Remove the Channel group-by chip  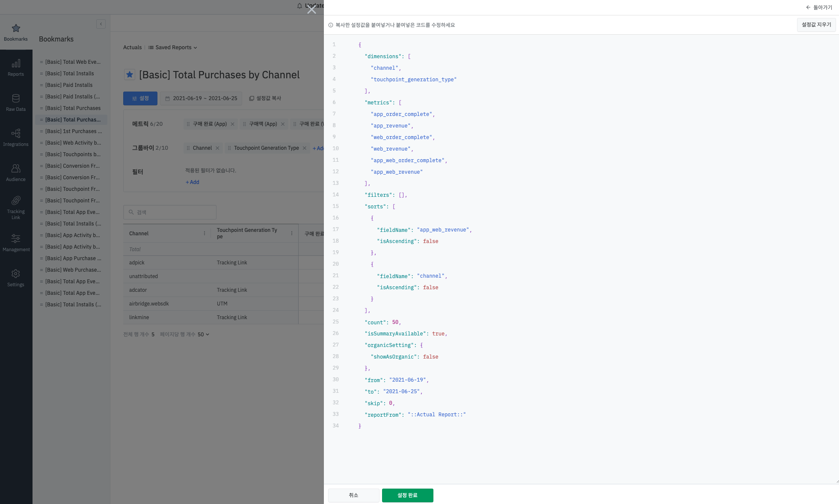[x=217, y=148]
